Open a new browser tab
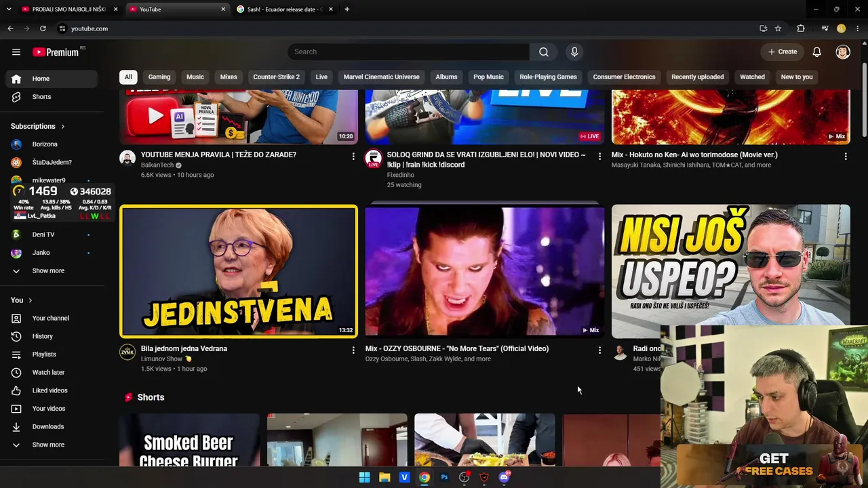868x488 pixels. [x=347, y=9]
